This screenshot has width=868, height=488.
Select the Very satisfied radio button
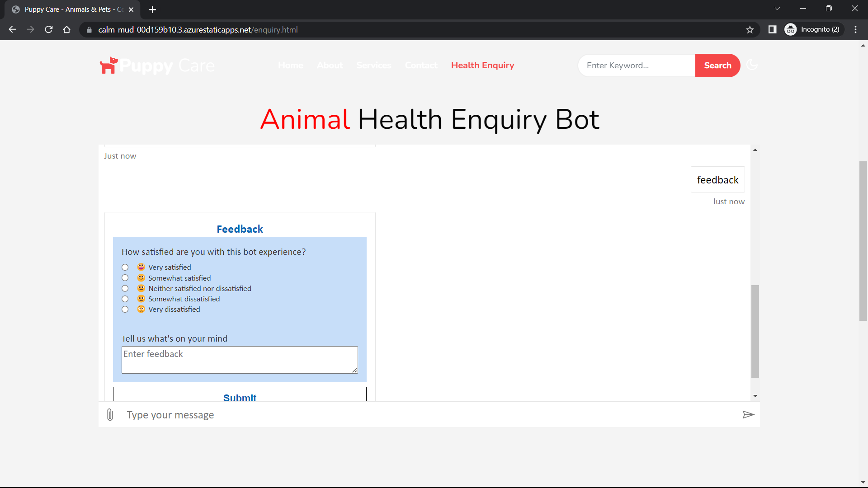125,267
